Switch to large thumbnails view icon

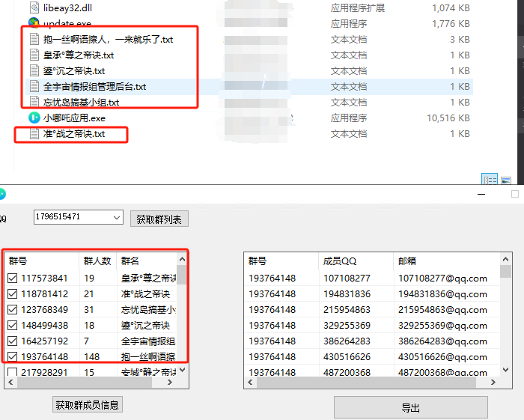[506, 180]
